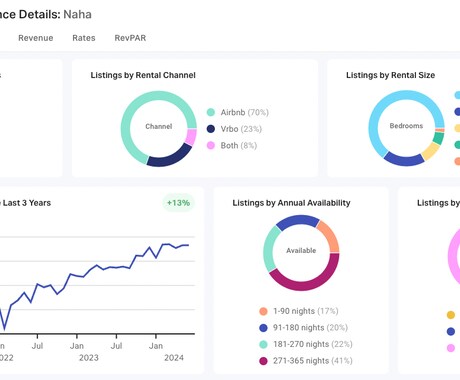Click the 91-180 nights legend dot
Viewport: 460px width, 380px height.
[263, 328]
